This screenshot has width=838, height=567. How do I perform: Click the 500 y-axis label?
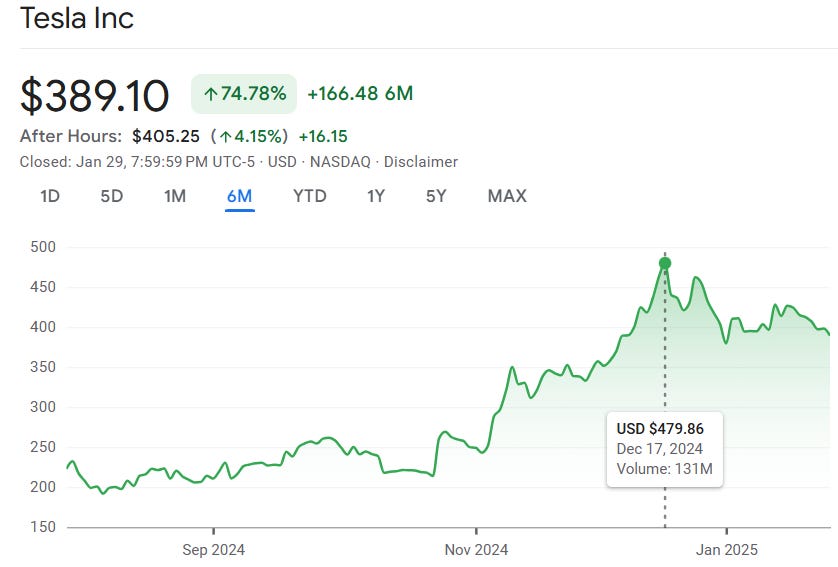43,247
